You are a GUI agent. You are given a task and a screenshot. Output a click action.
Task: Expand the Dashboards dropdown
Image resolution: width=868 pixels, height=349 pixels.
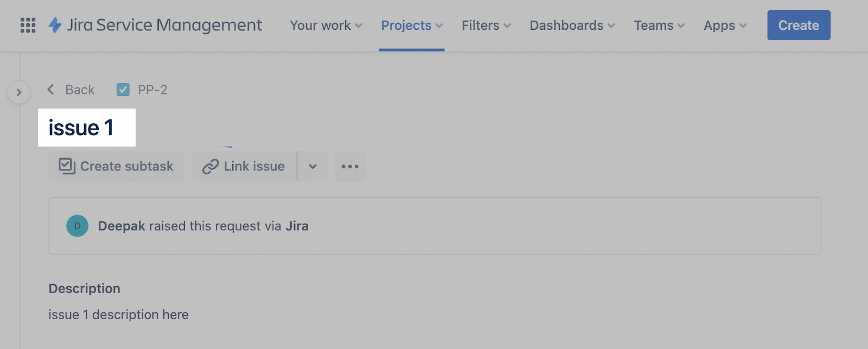[x=572, y=26]
